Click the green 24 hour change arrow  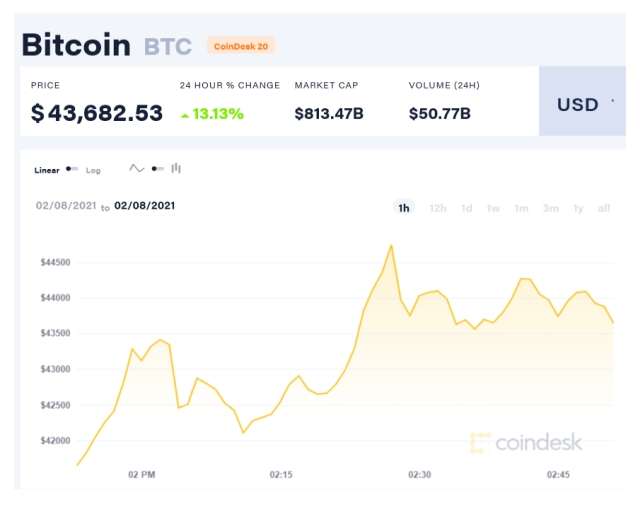(x=185, y=115)
